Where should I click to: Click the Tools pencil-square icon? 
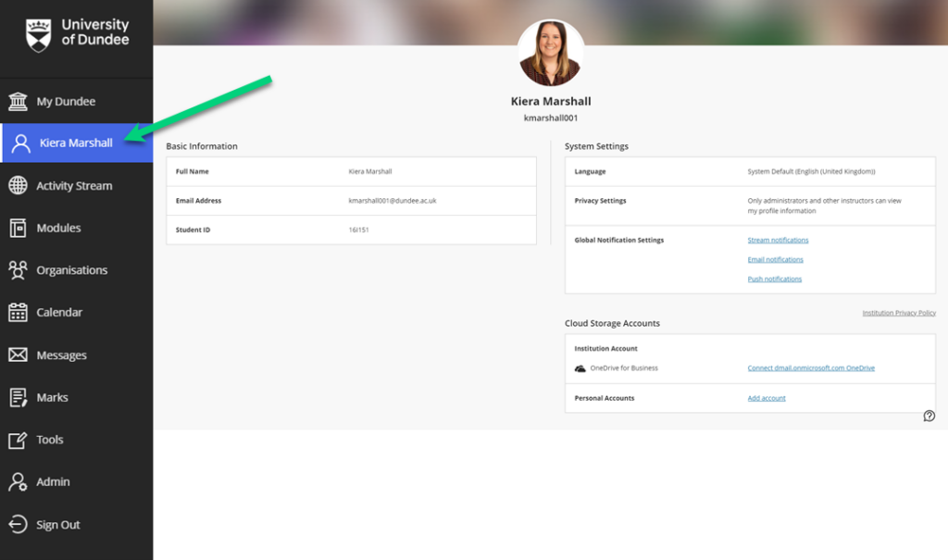(19, 440)
